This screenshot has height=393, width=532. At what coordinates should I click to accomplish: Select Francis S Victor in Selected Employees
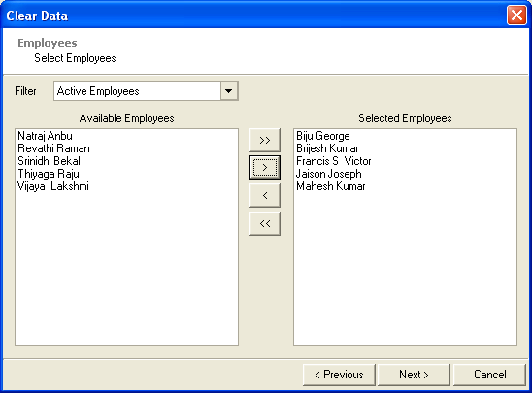click(x=334, y=161)
